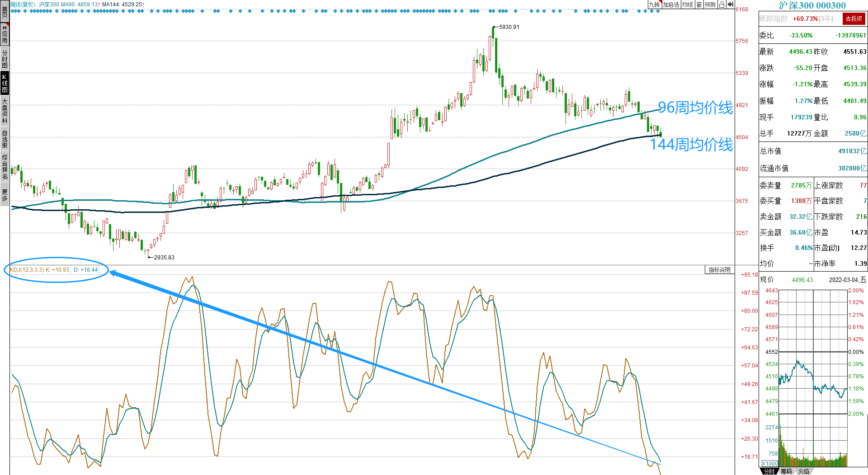This screenshot has height=475, width=868.
Task: Toggle the 窗 window layout button
Action: click(x=699, y=5)
